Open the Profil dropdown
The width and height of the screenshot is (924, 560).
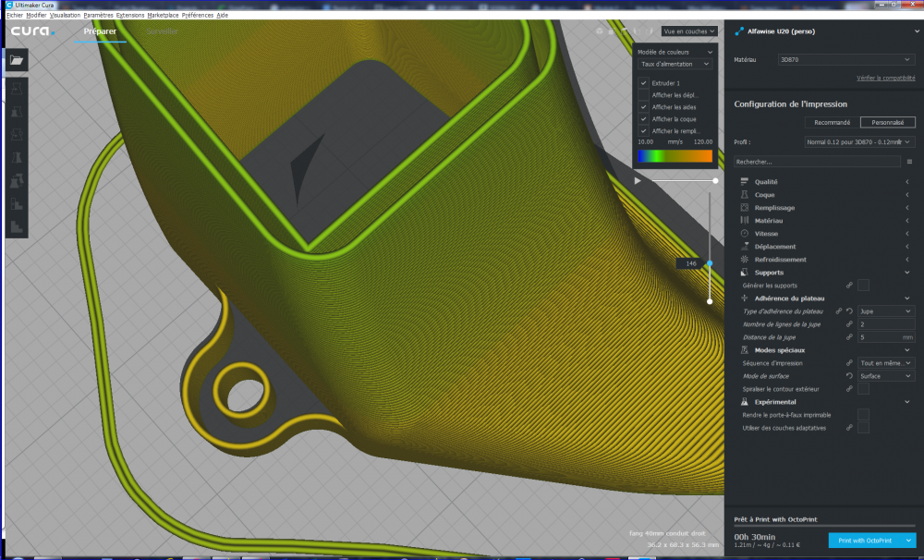(859, 142)
